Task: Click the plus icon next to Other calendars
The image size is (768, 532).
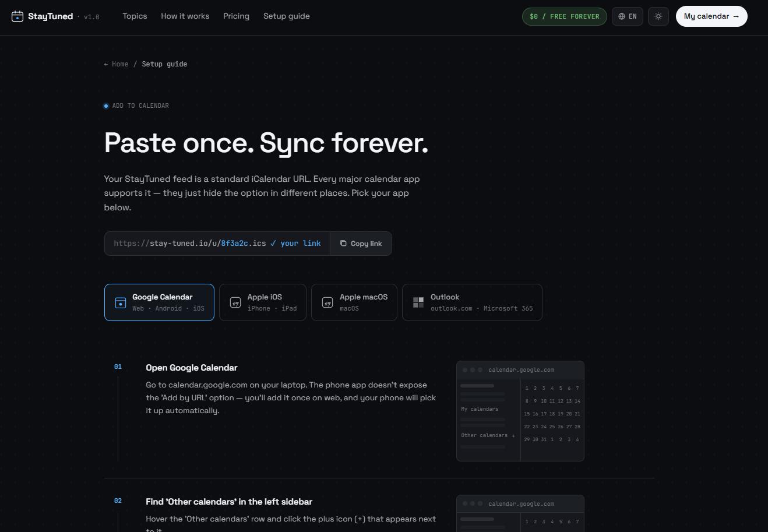Action: (513, 436)
